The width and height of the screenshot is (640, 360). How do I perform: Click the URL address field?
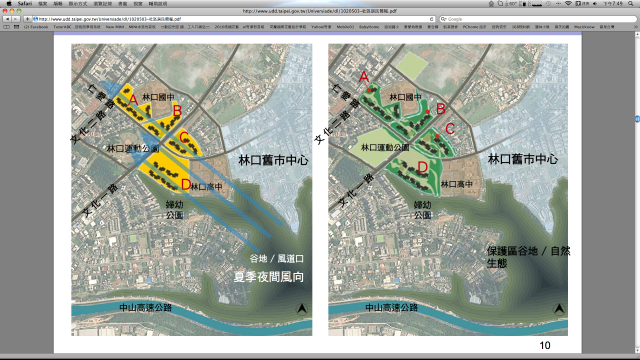point(233,19)
